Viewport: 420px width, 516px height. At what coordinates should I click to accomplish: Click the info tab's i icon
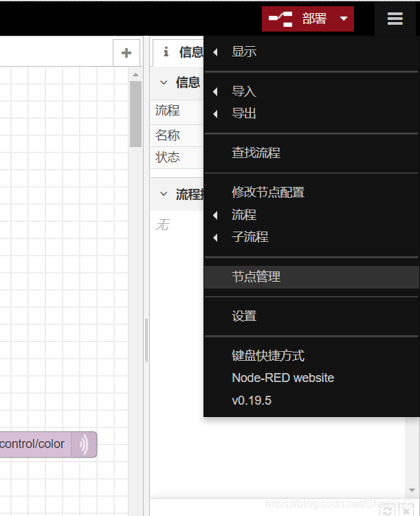point(166,52)
